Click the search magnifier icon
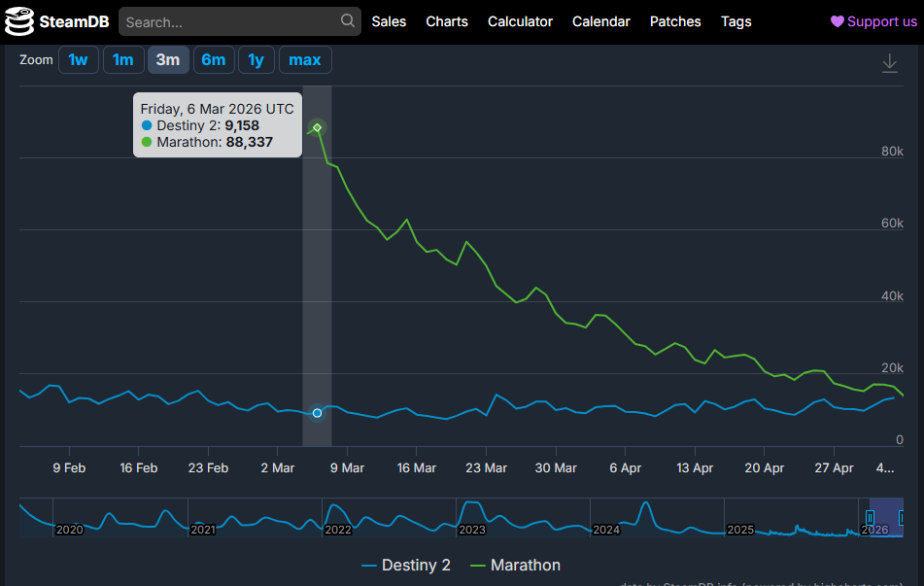 [x=348, y=21]
